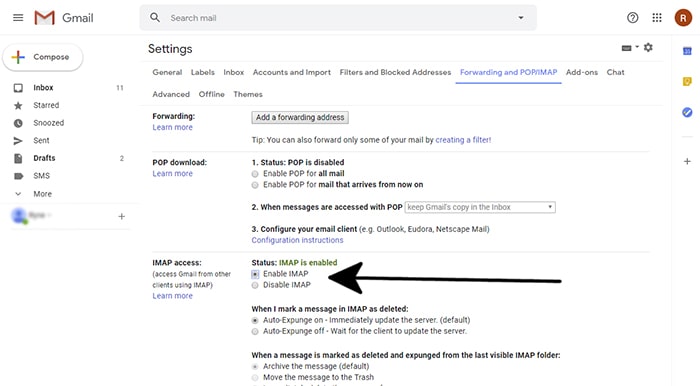Image resolution: width=700 pixels, height=386 pixels.
Task: Open the Add-ons tab
Action: point(582,72)
